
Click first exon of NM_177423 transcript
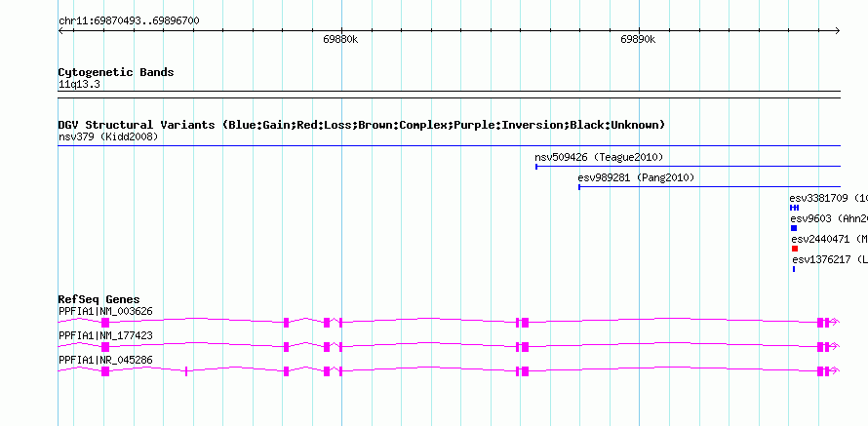[105, 347]
